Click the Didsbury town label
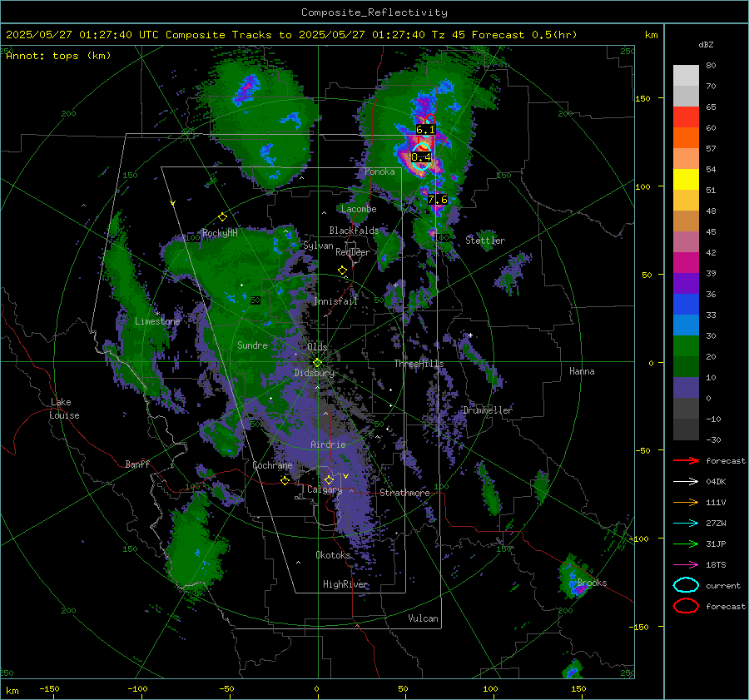 point(315,373)
